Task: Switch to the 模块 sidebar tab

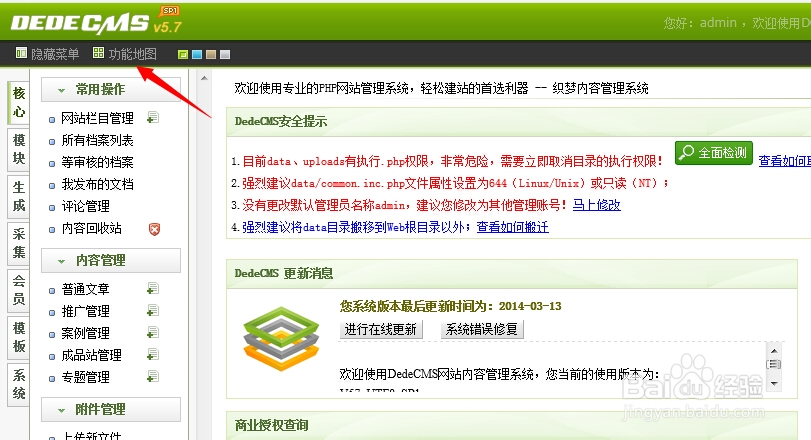Action: (x=19, y=149)
